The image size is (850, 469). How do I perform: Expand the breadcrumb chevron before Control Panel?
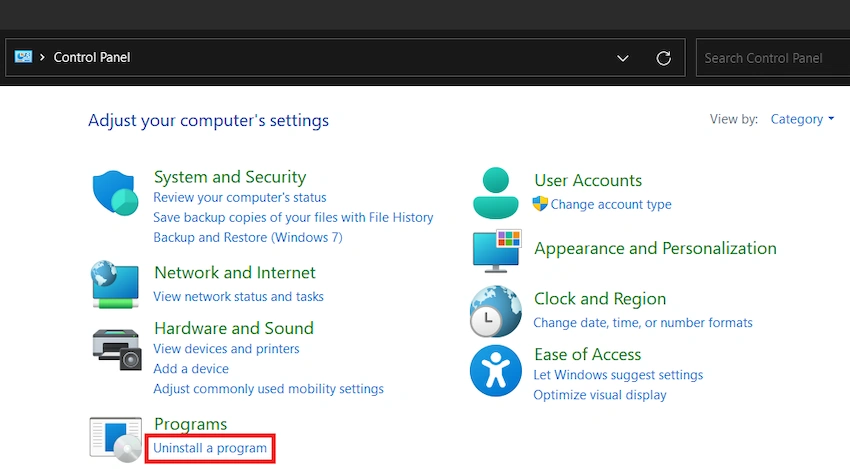click(42, 57)
